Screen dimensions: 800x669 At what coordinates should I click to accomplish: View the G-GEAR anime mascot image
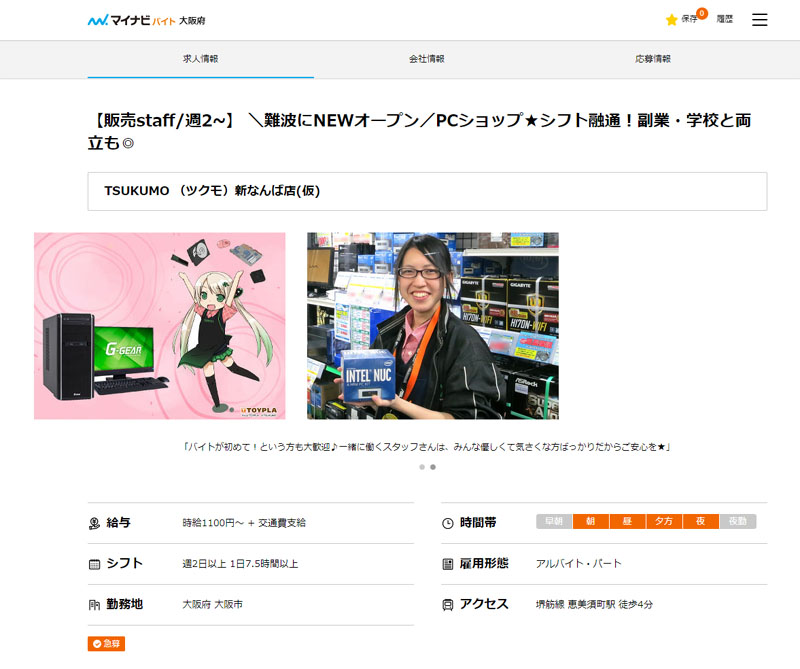click(x=160, y=326)
